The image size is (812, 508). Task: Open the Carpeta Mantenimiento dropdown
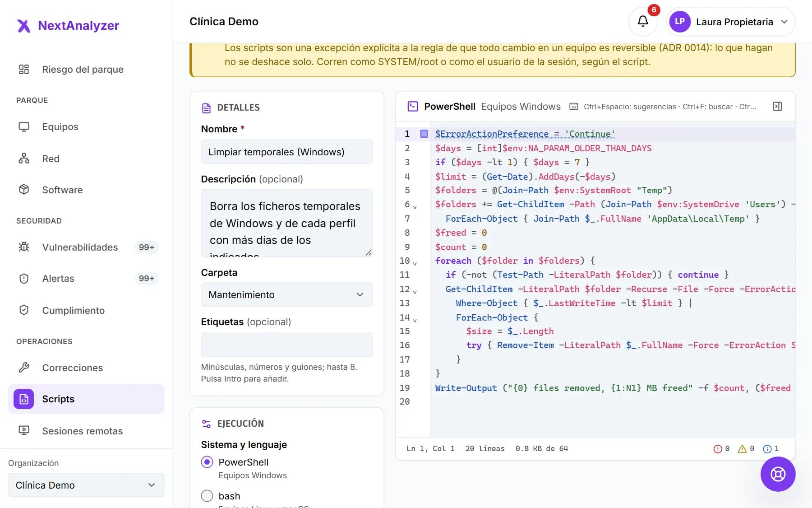coord(286,294)
